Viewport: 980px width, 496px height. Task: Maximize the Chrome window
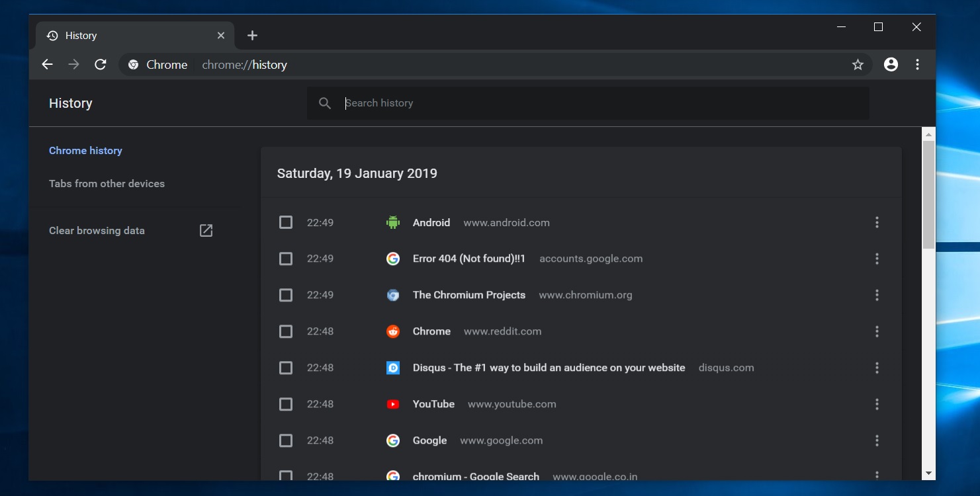point(878,27)
